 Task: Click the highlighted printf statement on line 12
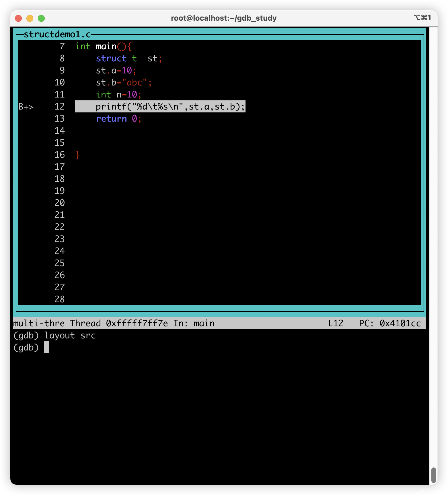160,107
